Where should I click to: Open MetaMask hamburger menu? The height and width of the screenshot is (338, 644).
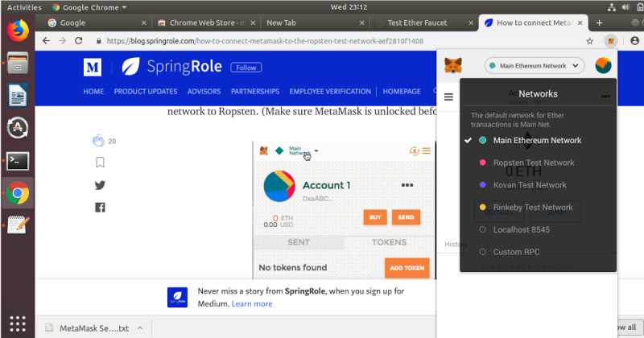[448, 97]
